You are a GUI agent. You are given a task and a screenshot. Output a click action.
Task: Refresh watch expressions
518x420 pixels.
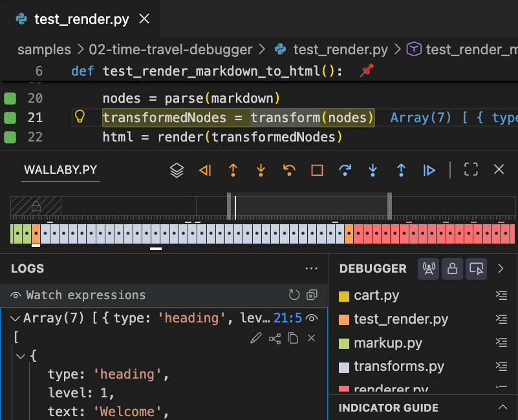coord(294,295)
